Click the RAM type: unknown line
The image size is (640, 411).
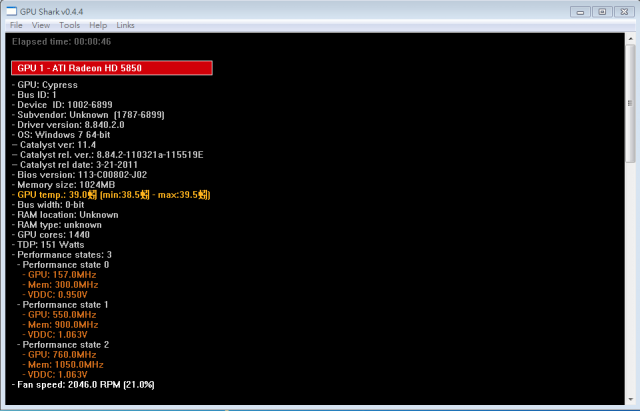[57, 225]
